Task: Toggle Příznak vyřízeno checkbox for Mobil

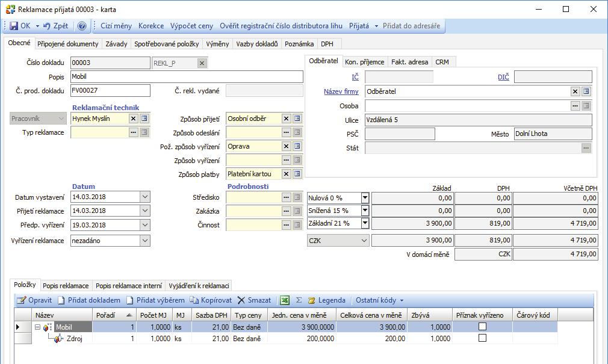Action: 482,327
